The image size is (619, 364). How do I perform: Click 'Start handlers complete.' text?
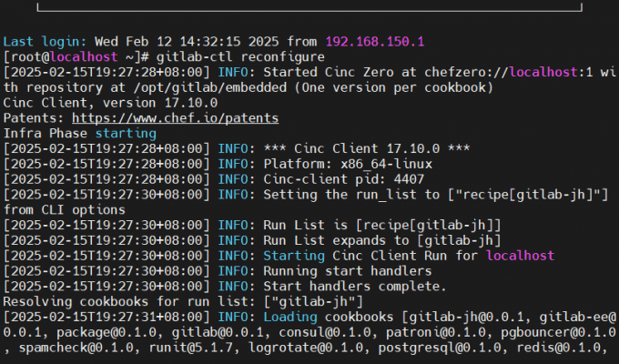tap(355, 287)
